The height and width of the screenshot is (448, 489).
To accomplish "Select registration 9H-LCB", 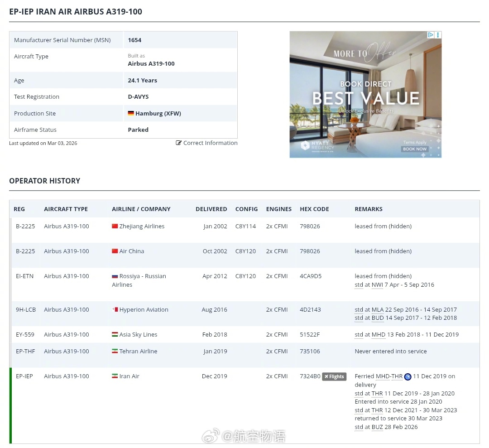I will [26, 309].
